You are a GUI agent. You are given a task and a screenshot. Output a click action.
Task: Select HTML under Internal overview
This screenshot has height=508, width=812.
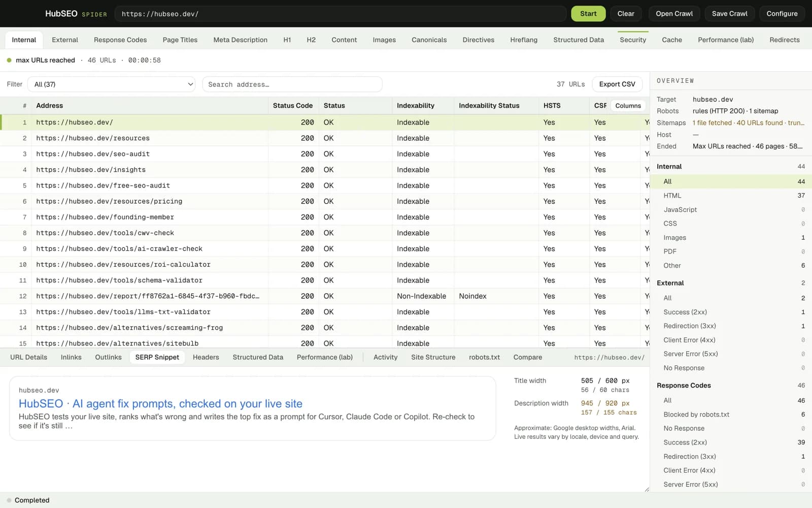[731, 196]
